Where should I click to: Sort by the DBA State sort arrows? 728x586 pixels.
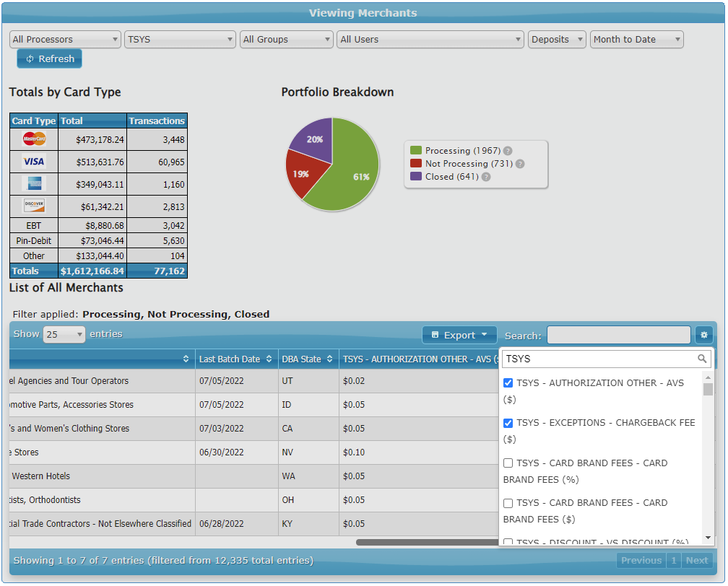(329, 359)
